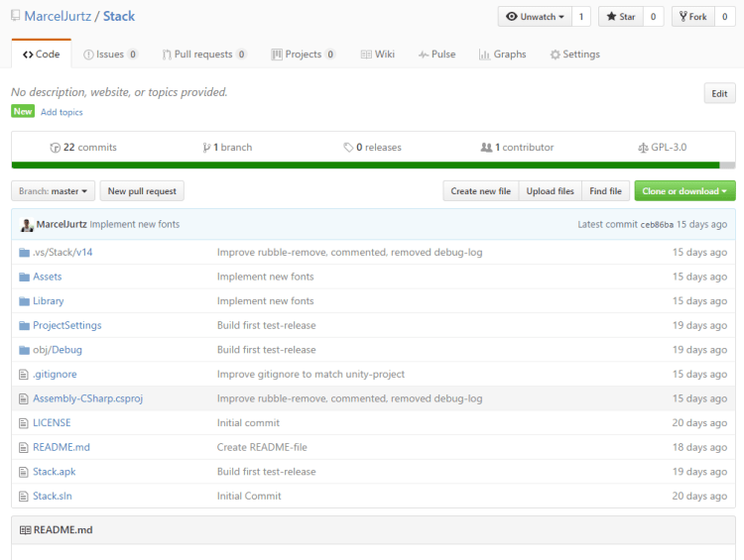Open the repository Settings tab
744x560 pixels.
[575, 55]
